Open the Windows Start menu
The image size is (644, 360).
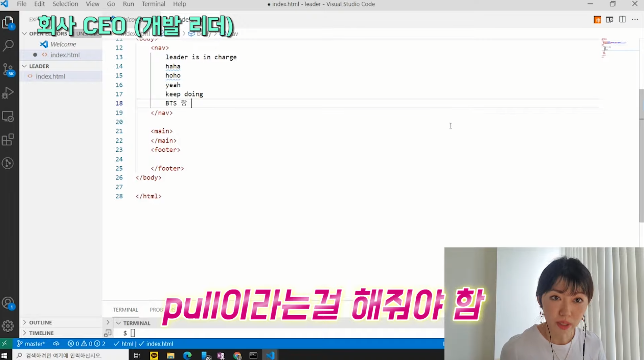pyautogui.click(x=4, y=355)
